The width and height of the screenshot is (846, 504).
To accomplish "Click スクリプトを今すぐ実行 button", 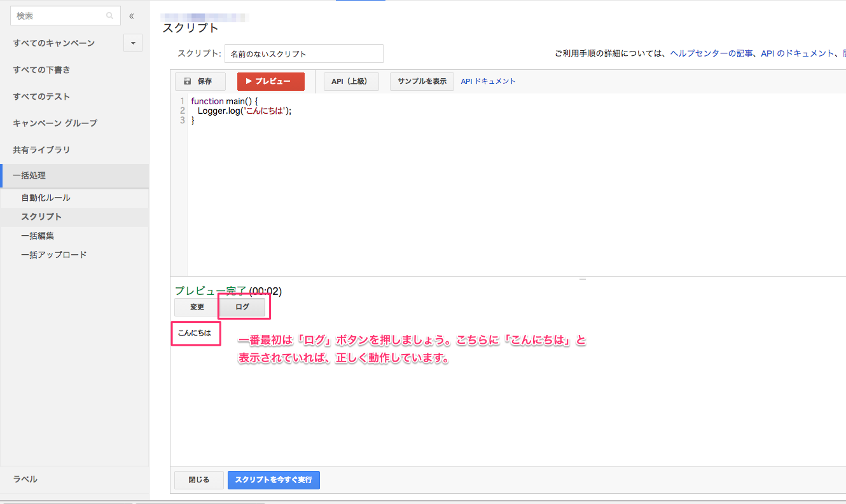I will click(274, 480).
